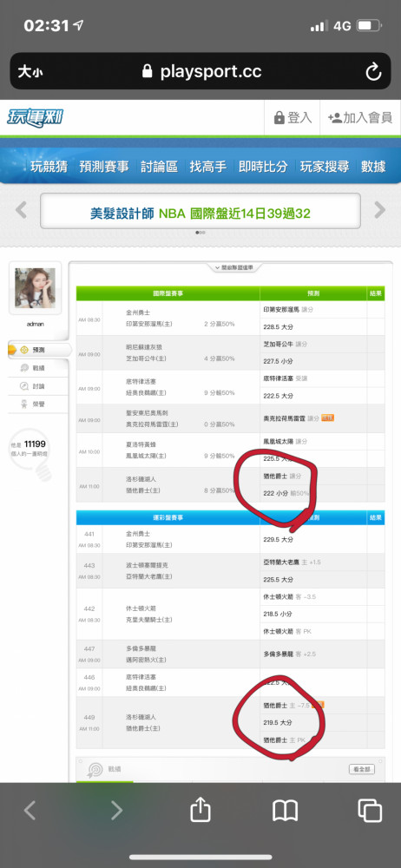This screenshot has height=868, width=401.
Task: Click the 聖安東尼奧馬刺 team name
Action: 146,413
